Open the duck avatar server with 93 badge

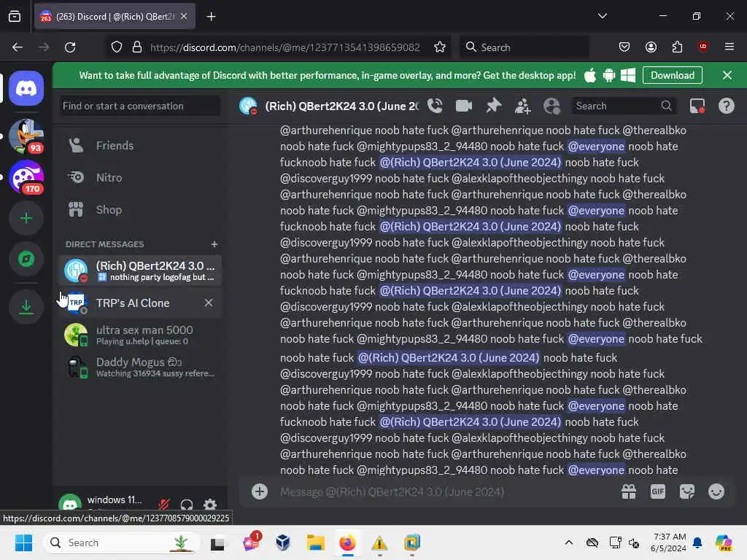[26, 136]
